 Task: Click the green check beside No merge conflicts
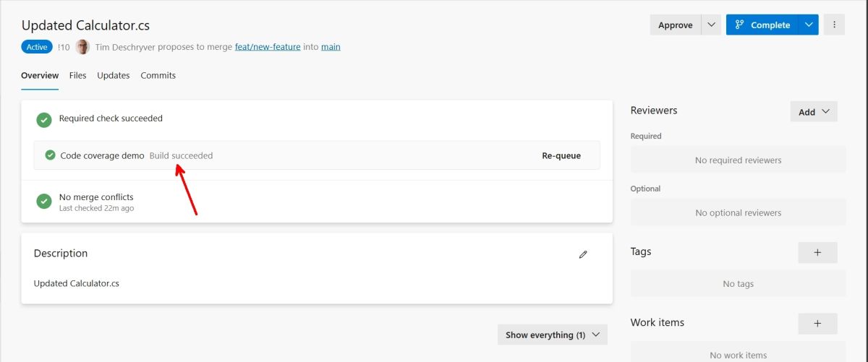click(44, 201)
